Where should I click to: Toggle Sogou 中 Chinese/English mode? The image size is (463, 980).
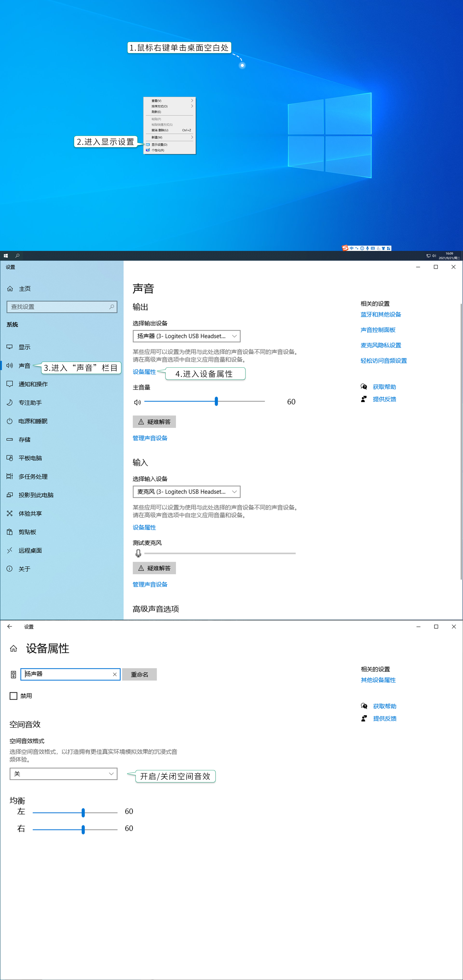352,248
